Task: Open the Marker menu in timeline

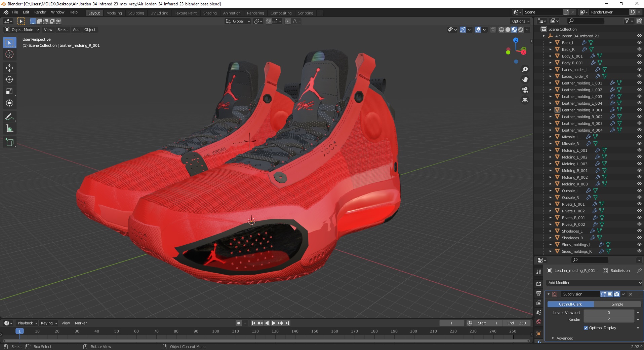Action: pyautogui.click(x=81, y=323)
